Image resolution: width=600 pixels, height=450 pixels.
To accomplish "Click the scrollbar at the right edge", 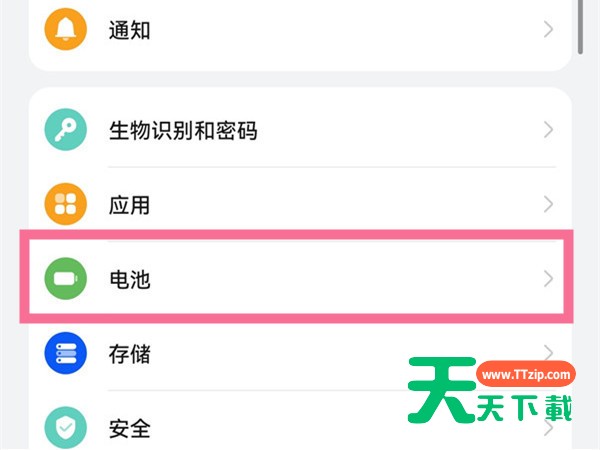I will 580,25.
